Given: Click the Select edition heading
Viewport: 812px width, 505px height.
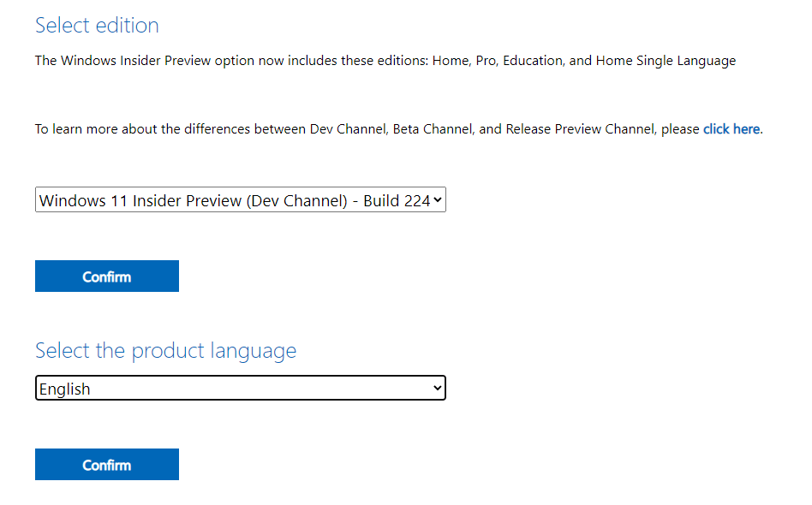Looking at the screenshot, I should [x=97, y=25].
